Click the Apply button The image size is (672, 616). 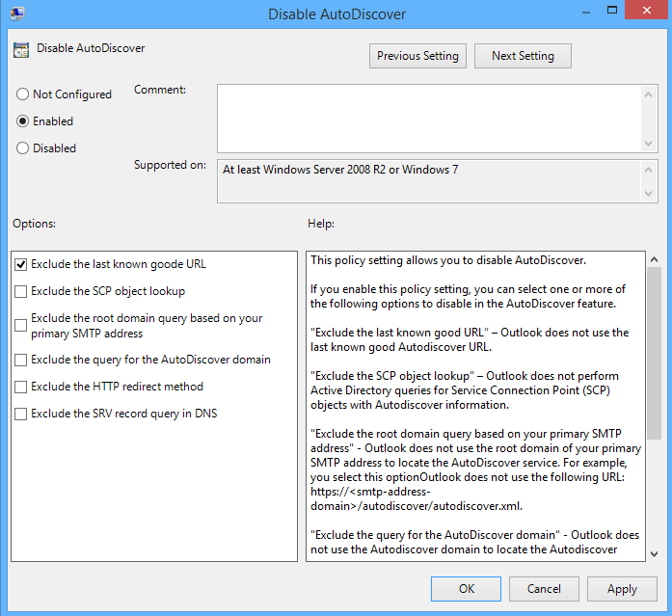[x=622, y=589]
